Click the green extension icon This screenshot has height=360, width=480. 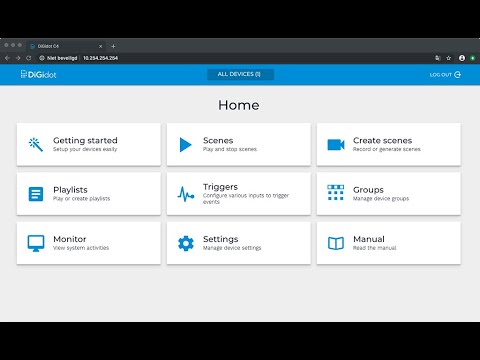coord(473,58)
